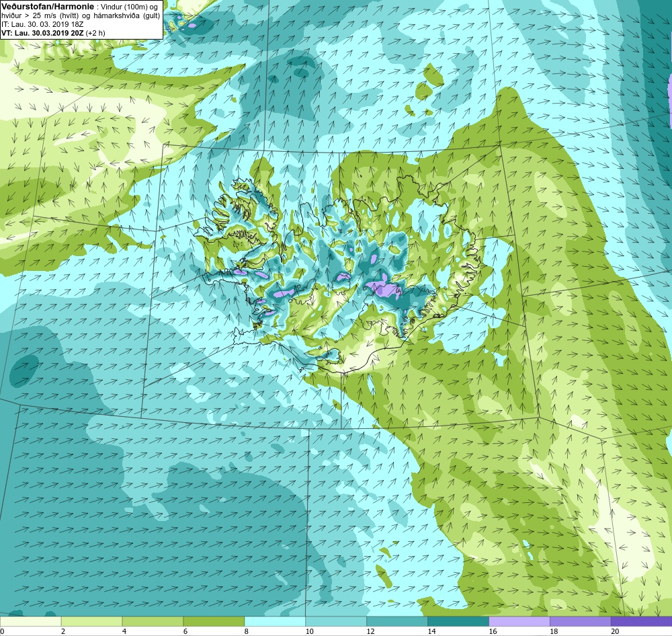Click the legend scale value 14
The height and width of the screenshot is (636, 672).
431,631
